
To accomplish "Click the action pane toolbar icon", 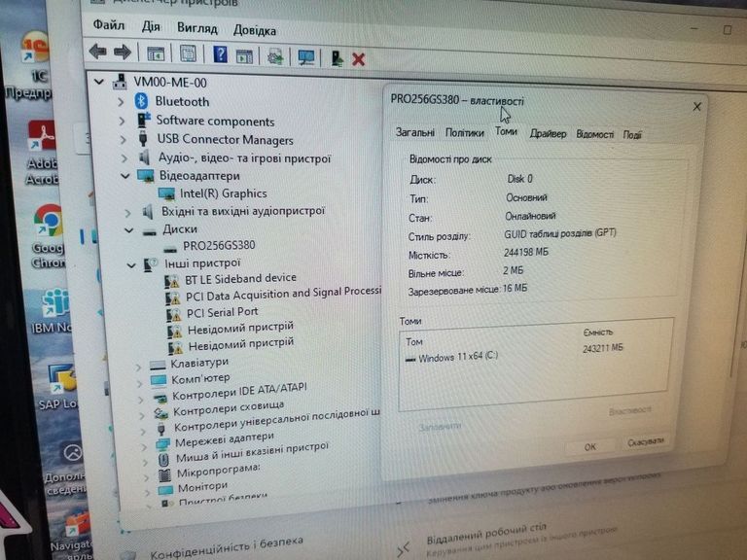I will point(244,56).
